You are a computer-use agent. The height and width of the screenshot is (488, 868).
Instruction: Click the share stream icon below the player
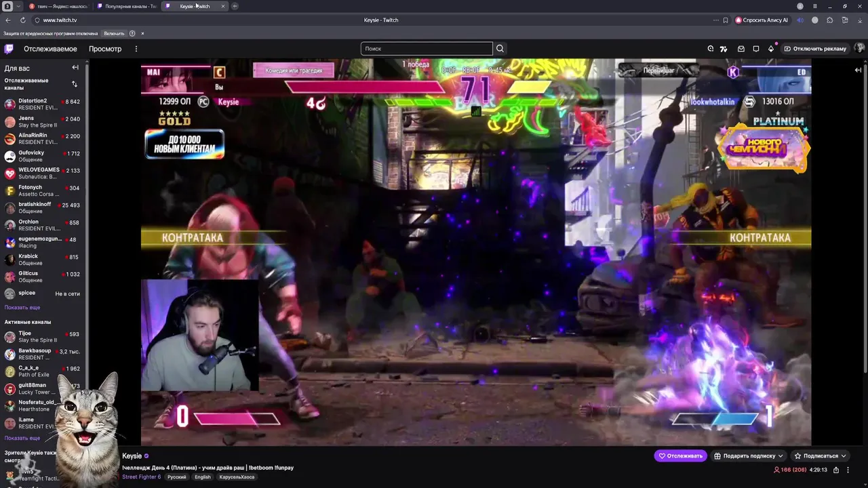click(x=836, y=470)
